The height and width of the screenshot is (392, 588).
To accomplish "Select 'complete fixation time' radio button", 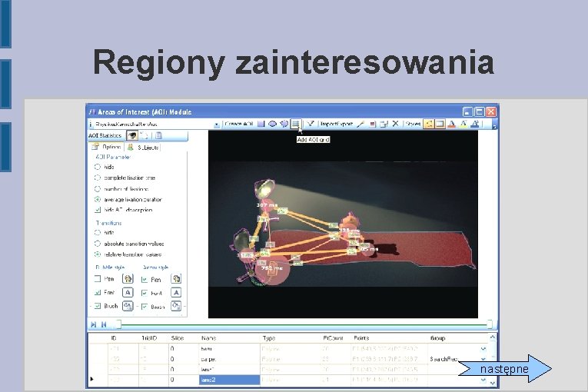I will pyautogui.click(x=98, y=178).
